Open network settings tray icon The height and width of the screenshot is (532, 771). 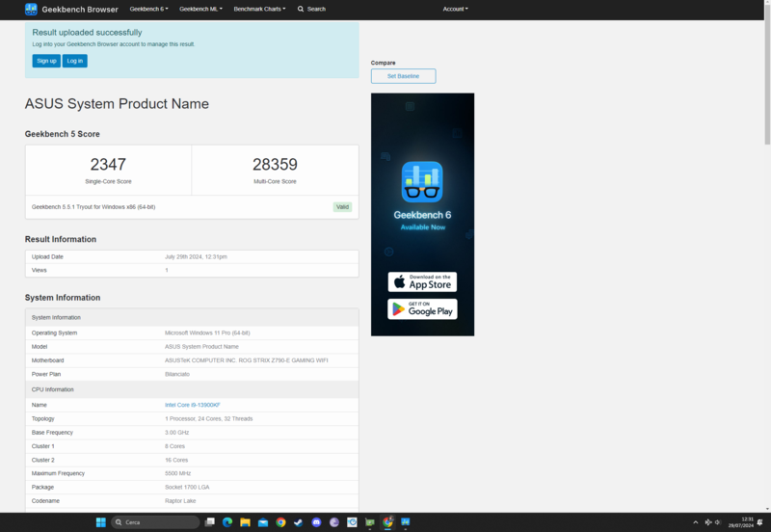click(708, 522)
